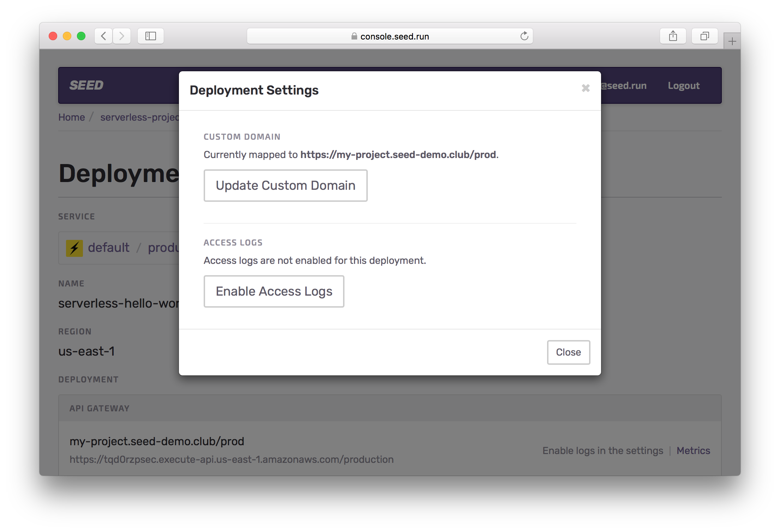Screen dimensions: 780x532
Task: Open the Safari share icon
Action: (673, 36)
